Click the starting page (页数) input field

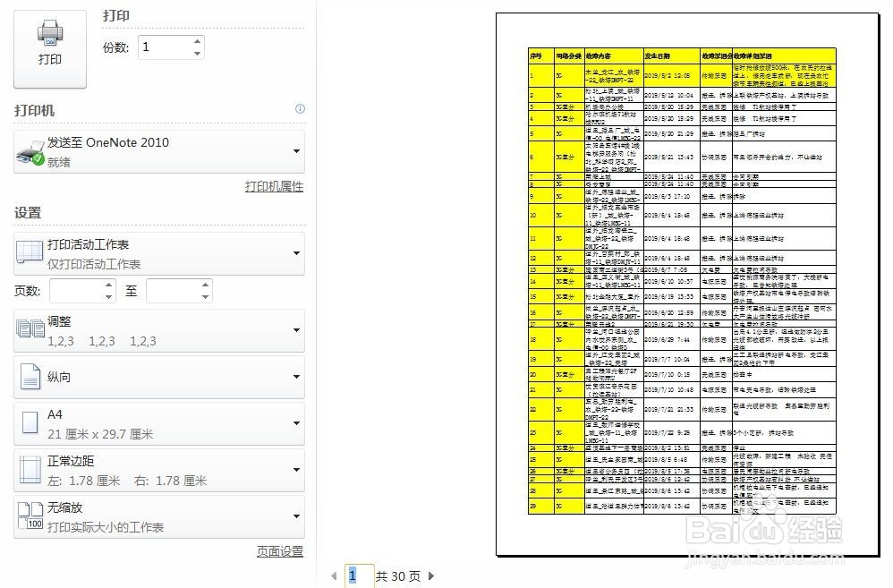pos(76,291)
